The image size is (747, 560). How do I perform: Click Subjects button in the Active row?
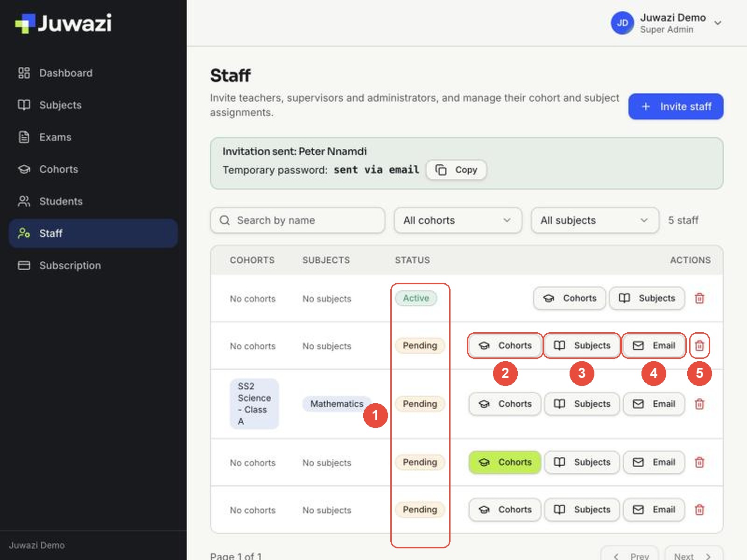click(647, 298)
